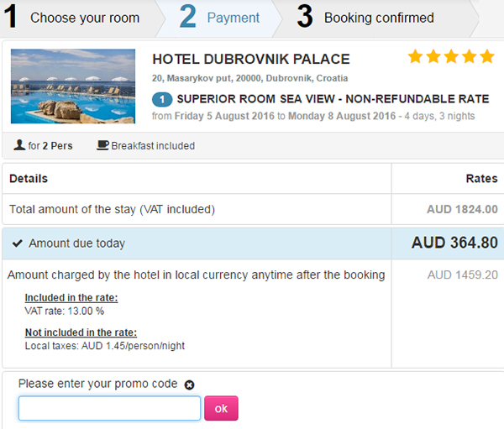The width and height of the screenshot is (504, 429).
Task: Click the Included in the rate heading
Action: 71,298
